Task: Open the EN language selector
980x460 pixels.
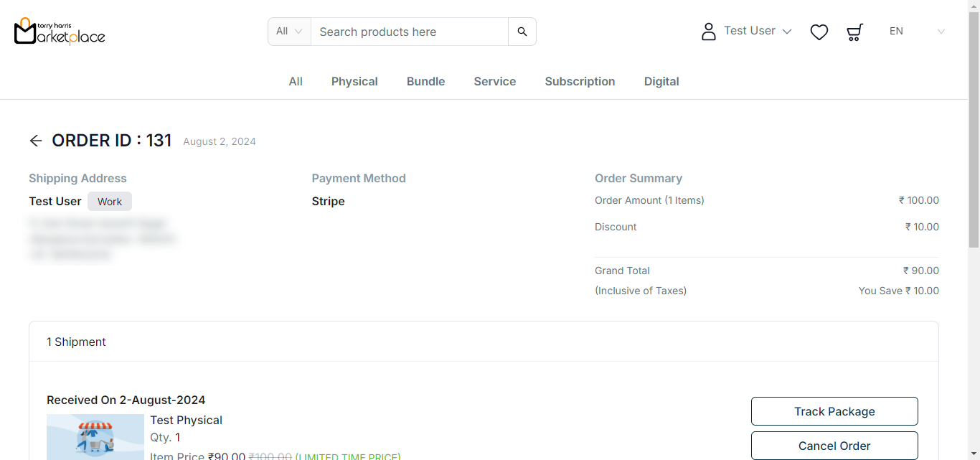Action: 916,32
